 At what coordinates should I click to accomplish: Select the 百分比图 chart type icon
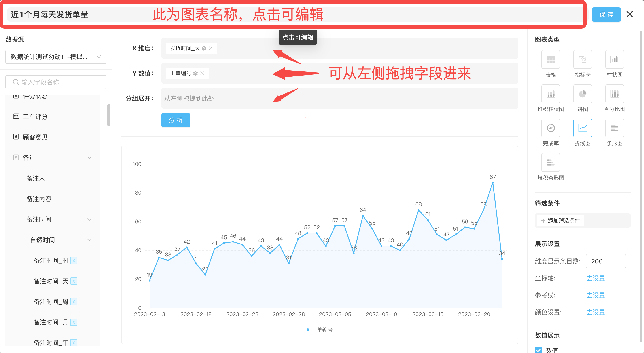(614, 94)
